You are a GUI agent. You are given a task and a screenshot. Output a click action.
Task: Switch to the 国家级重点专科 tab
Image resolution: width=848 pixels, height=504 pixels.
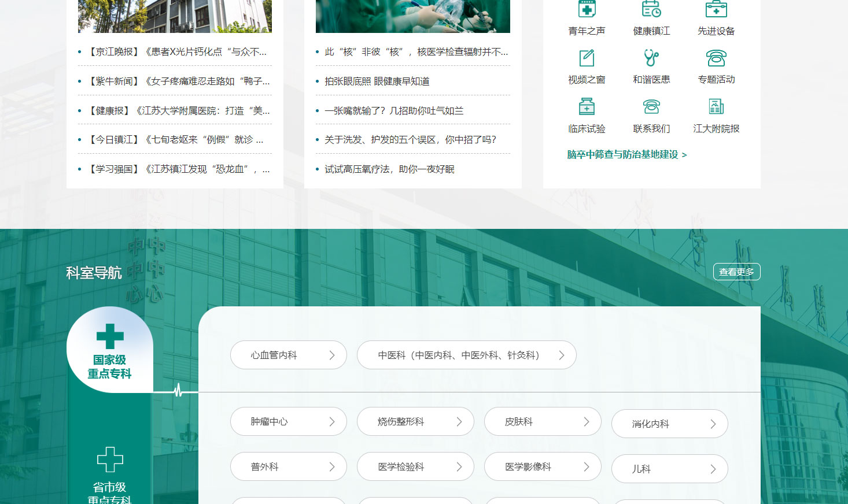pos(110,350)
